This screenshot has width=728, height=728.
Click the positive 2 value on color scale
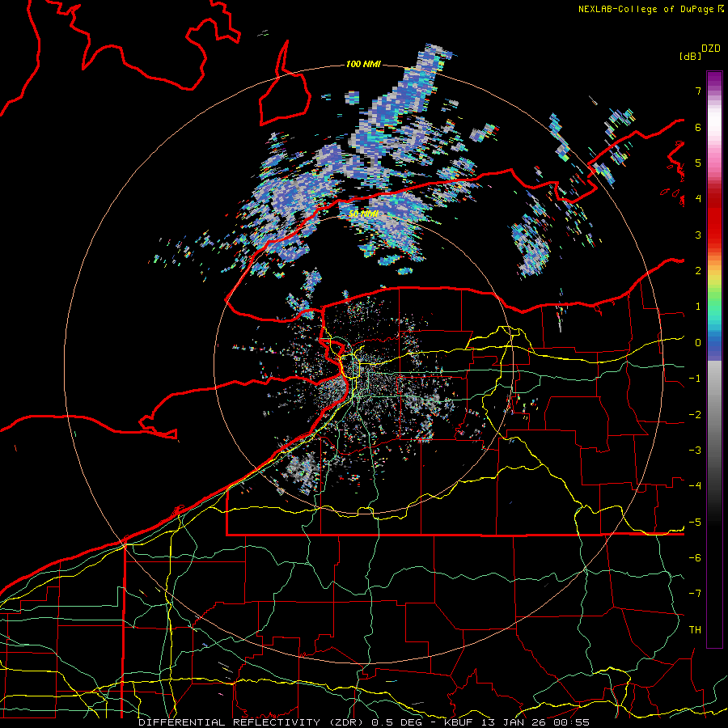[698, 271]
